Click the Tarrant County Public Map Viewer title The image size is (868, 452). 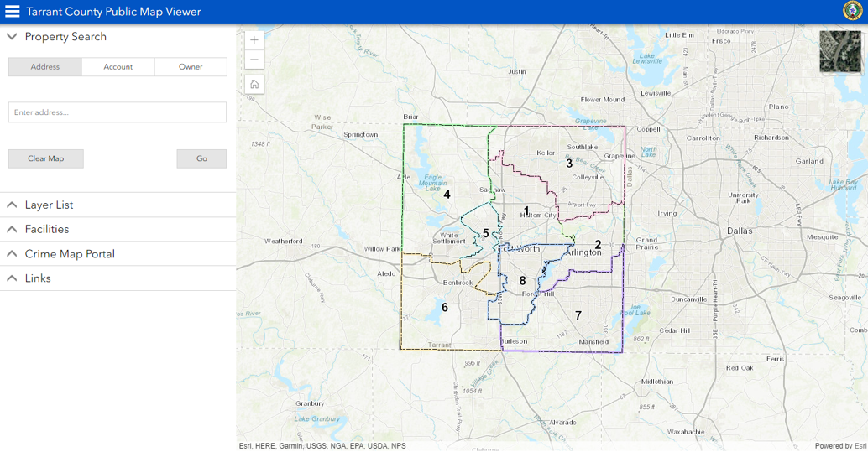pos(113,12)
